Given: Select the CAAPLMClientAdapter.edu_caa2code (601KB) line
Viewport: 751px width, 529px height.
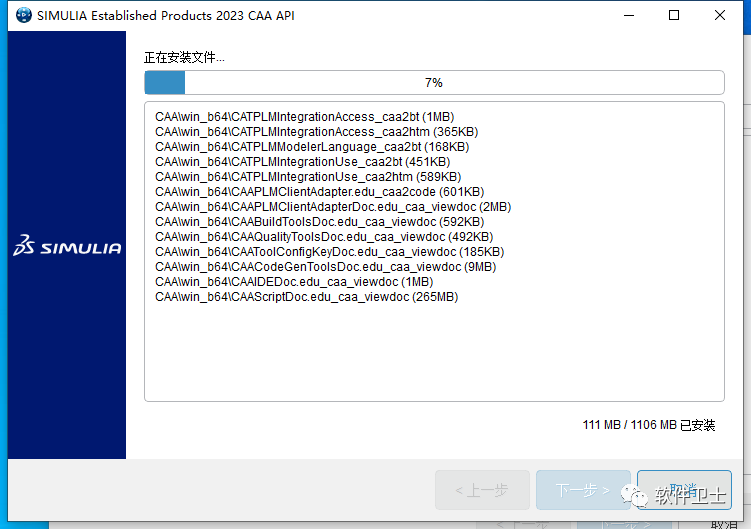Looking at the screenshot, I should (319, 192).
